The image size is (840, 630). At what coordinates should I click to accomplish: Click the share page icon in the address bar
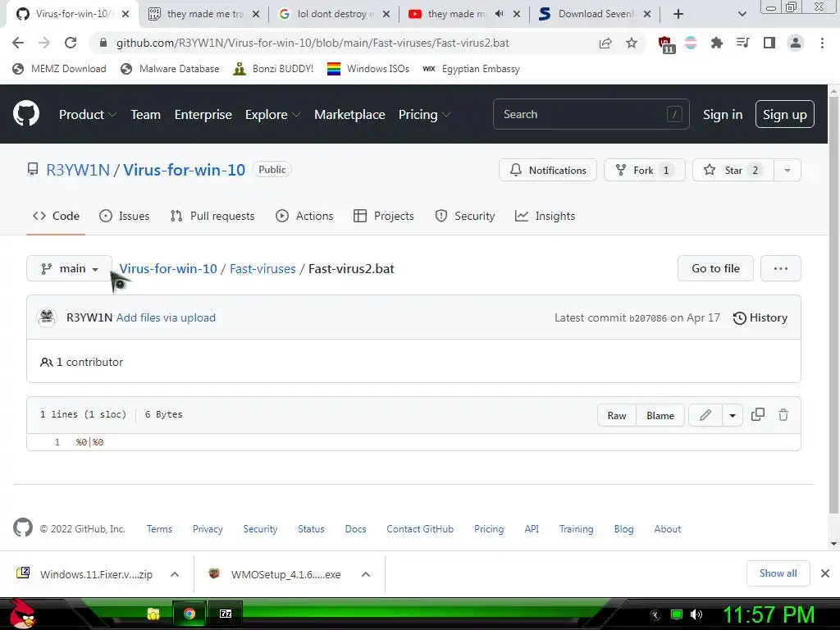tap(605, 43)
